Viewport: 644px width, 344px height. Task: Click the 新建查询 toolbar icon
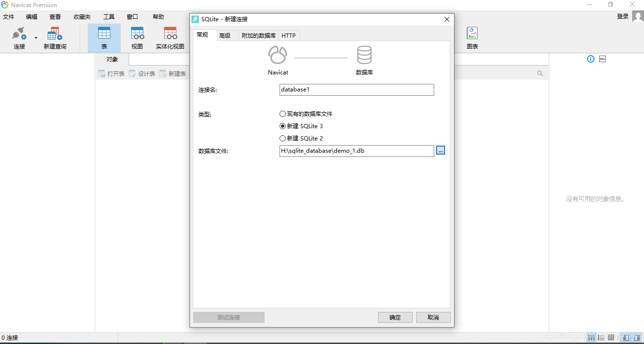pos(55,33)
